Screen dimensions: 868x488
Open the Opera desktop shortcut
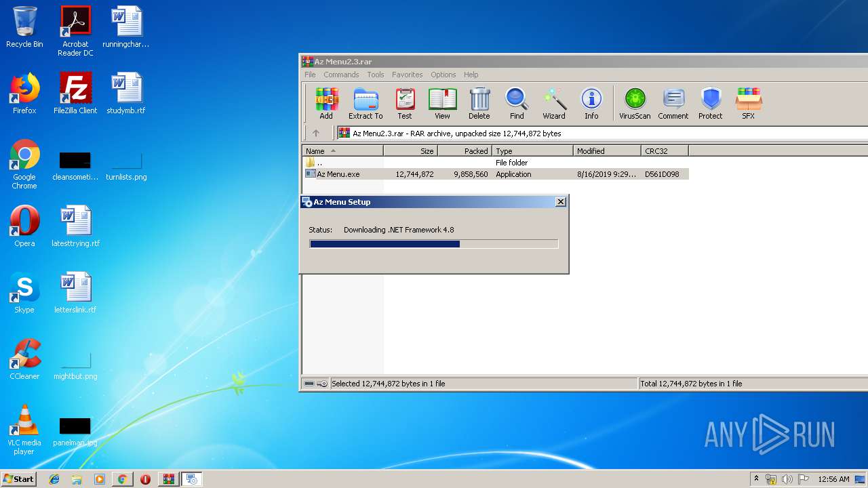[x=24, y=226]
